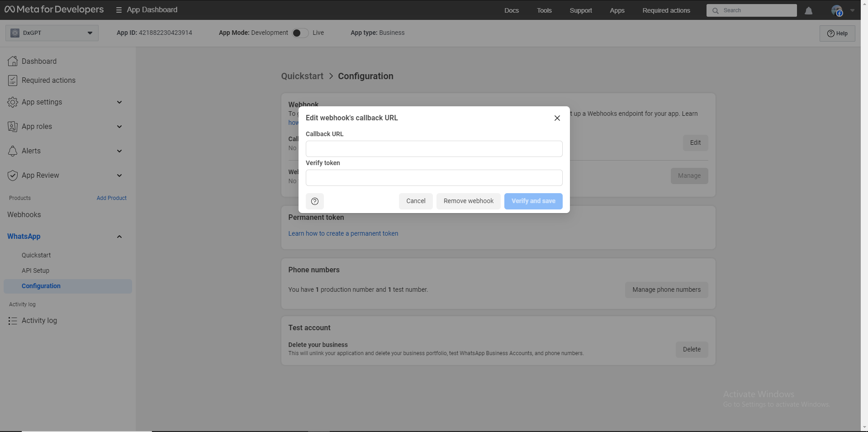Click the Callback URL input field
Screen dimensions: 868x432
434,149
